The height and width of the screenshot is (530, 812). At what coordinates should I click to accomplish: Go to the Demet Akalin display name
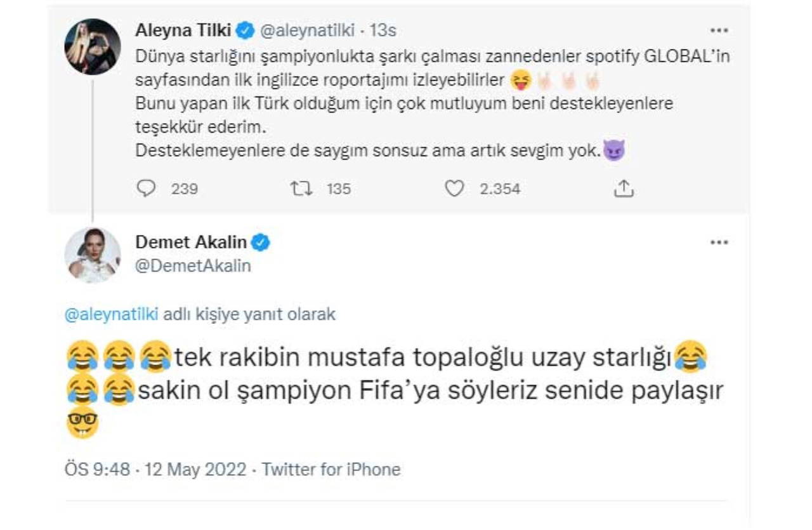point(191,242)
